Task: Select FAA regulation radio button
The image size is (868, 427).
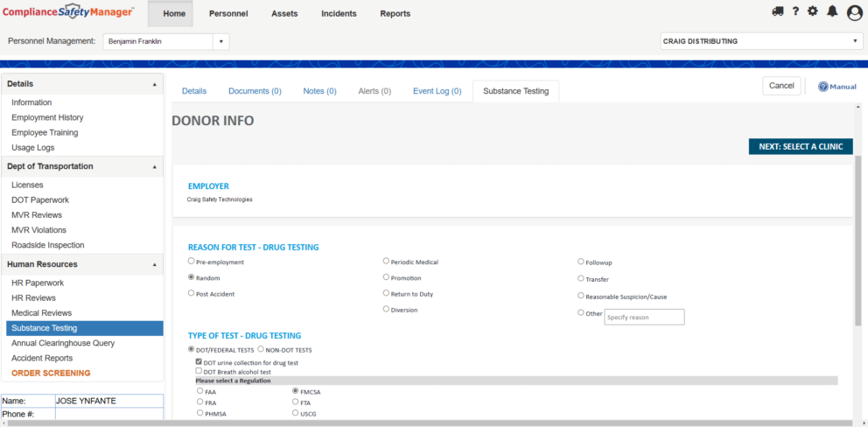Action: click(x=199, y=390)
